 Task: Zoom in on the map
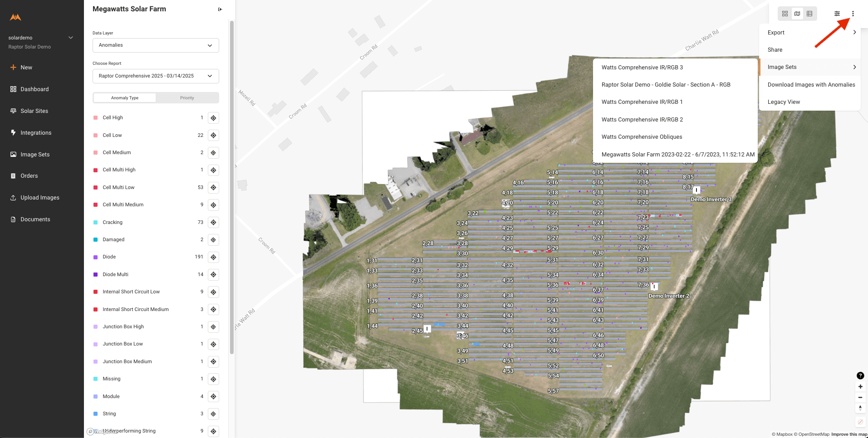click(x=860, y=387)
